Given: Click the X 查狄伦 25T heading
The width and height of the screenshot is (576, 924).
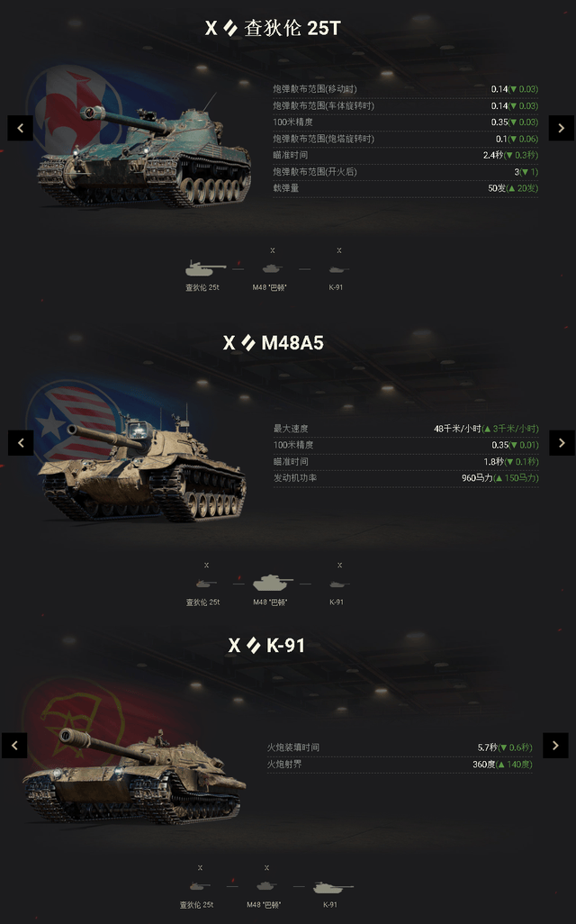Looking at the screenshot, I should point(273,28).
